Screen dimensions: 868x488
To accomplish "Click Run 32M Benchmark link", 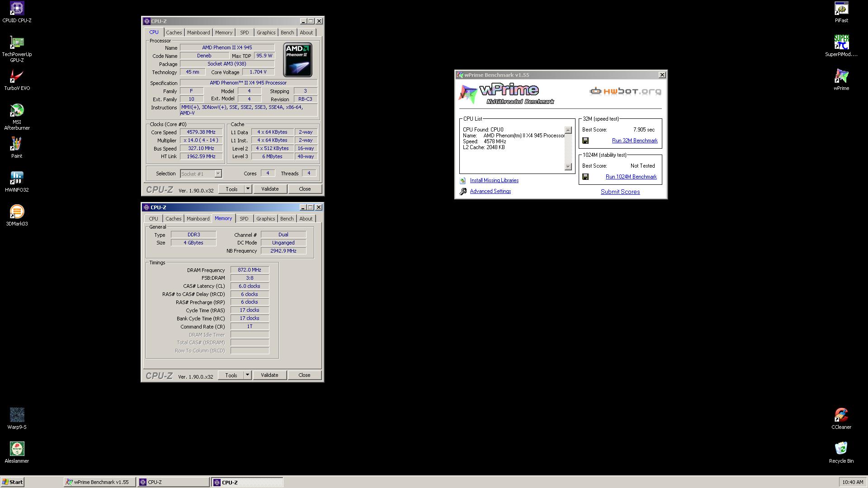I will pos(635,141).
